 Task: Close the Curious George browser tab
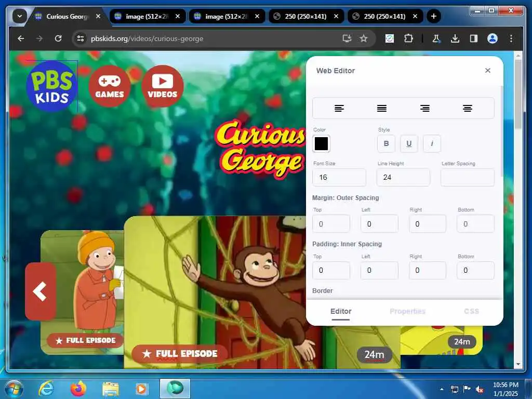coord(98,16)
